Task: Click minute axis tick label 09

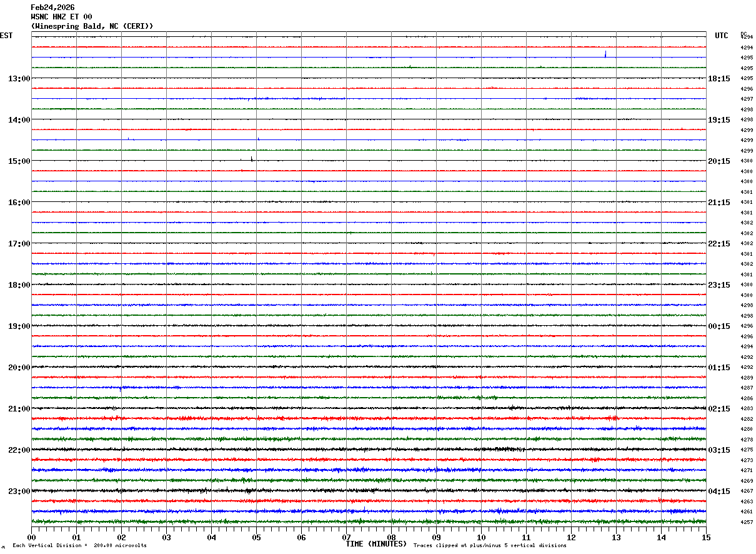Action: coord(436,538)
